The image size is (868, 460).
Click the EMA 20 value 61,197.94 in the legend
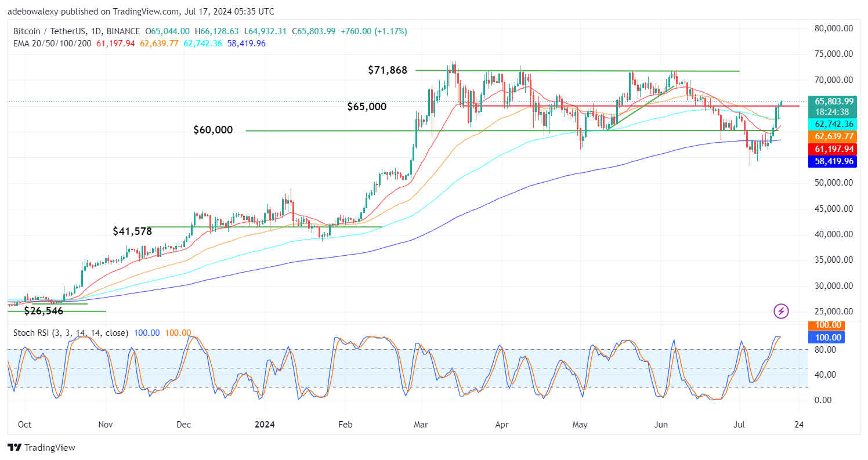(115, 43)
